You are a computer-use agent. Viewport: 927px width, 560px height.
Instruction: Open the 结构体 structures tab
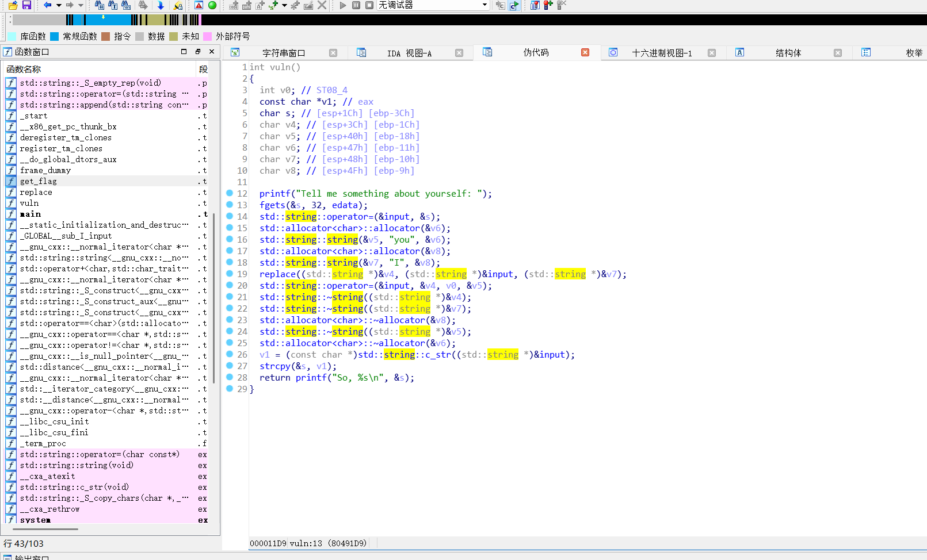coord(788,53)
